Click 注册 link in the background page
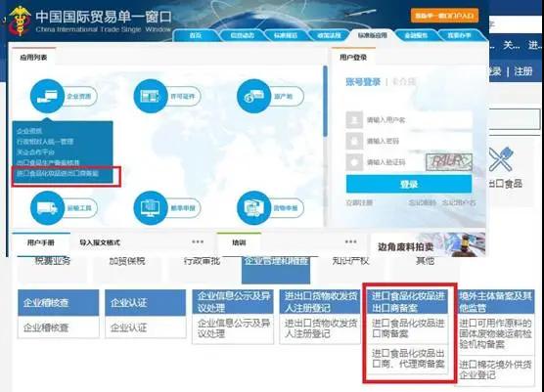544x392 pixels. tap(523, 71)
